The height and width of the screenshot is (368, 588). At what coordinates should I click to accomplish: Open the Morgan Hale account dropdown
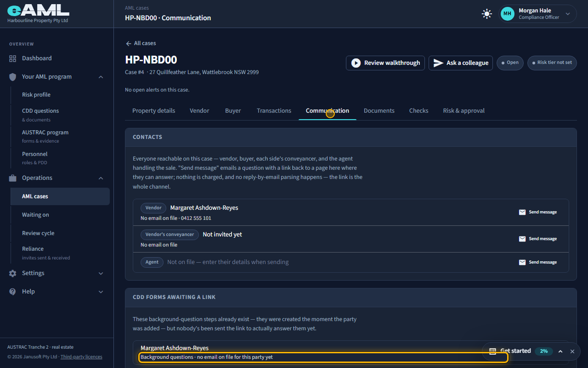(538, 14)
